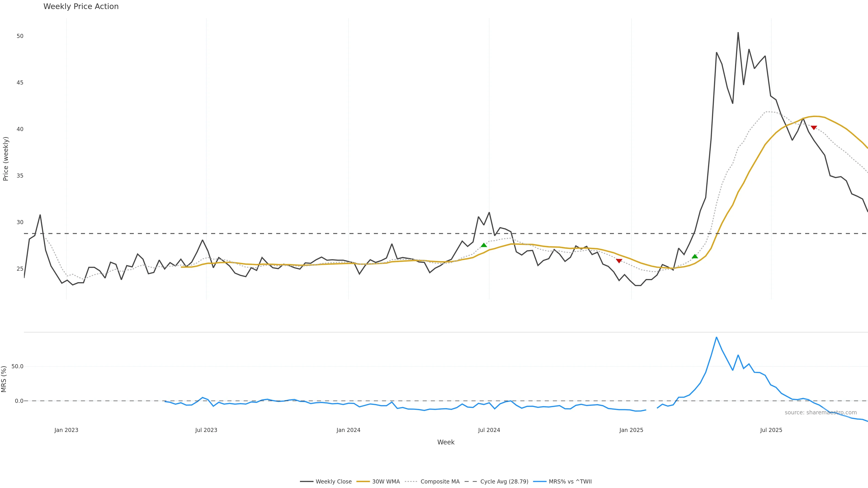Click the 50 tick on the price axis
The height and width of the screenshot is (488, 868).
coord(20,36)
